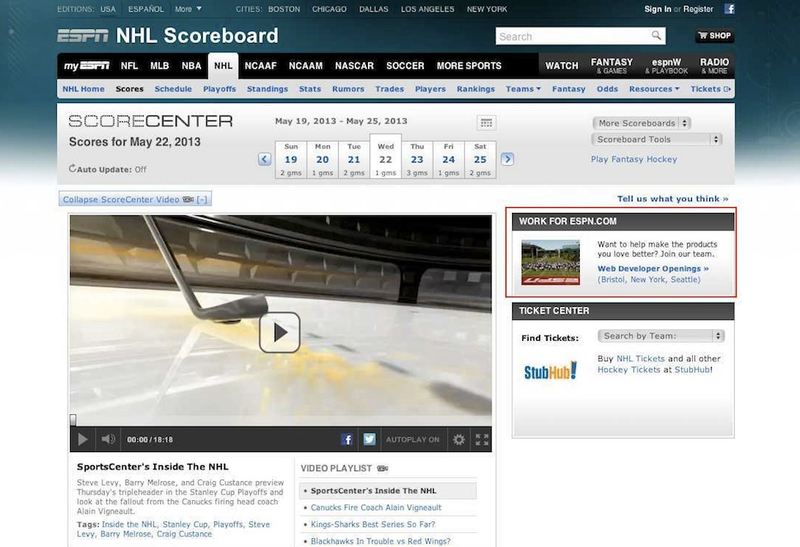Go to NHL Standings page
This screenshot has height=547, width=800.
pyautogui.click(x=267, y=89)
